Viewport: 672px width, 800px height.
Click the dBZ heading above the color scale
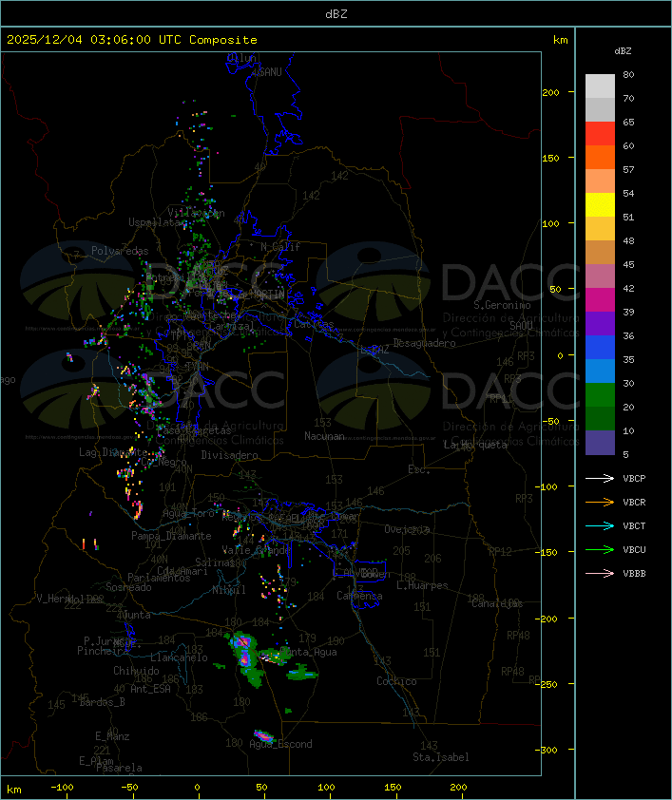(623, 51)
